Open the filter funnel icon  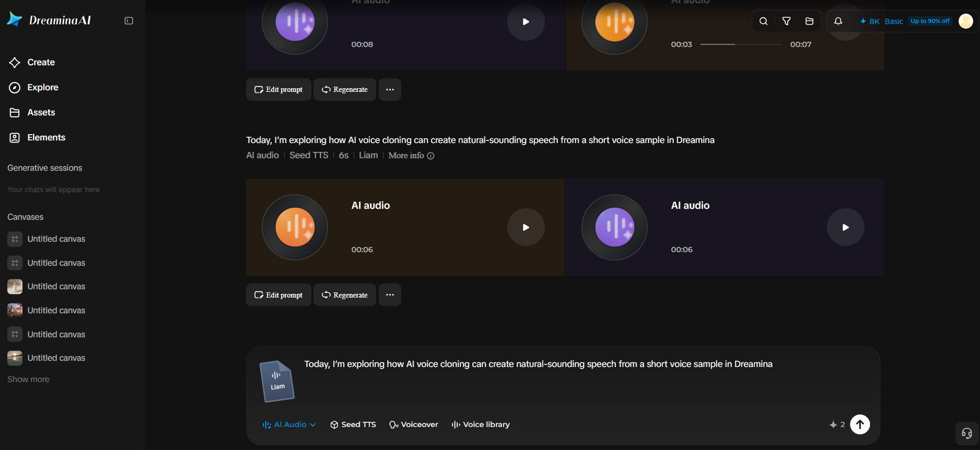(786, 21)
